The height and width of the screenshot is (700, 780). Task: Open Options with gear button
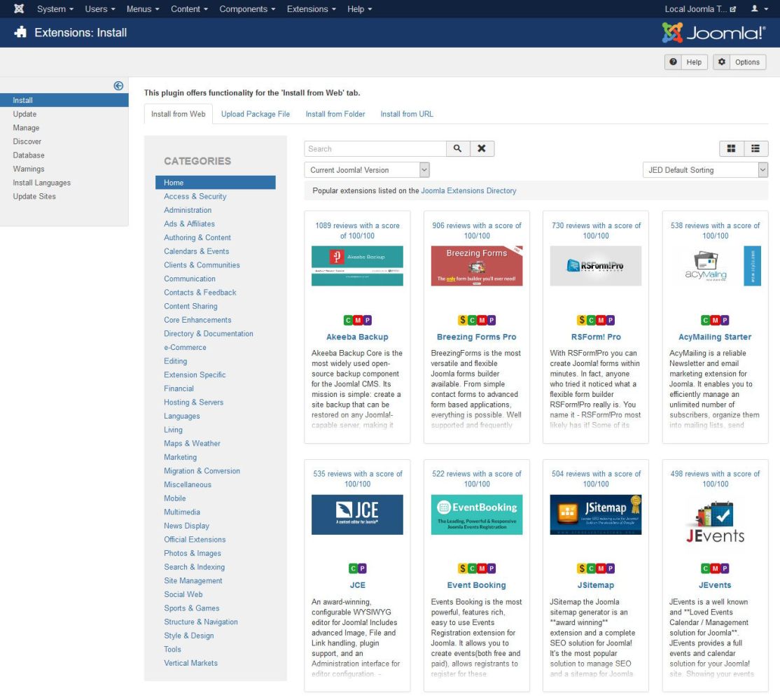click(739, 62)
